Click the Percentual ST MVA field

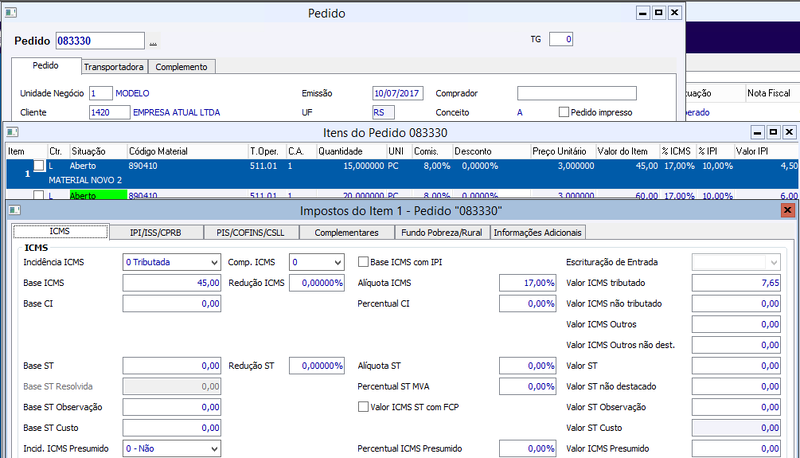[528, 387]
